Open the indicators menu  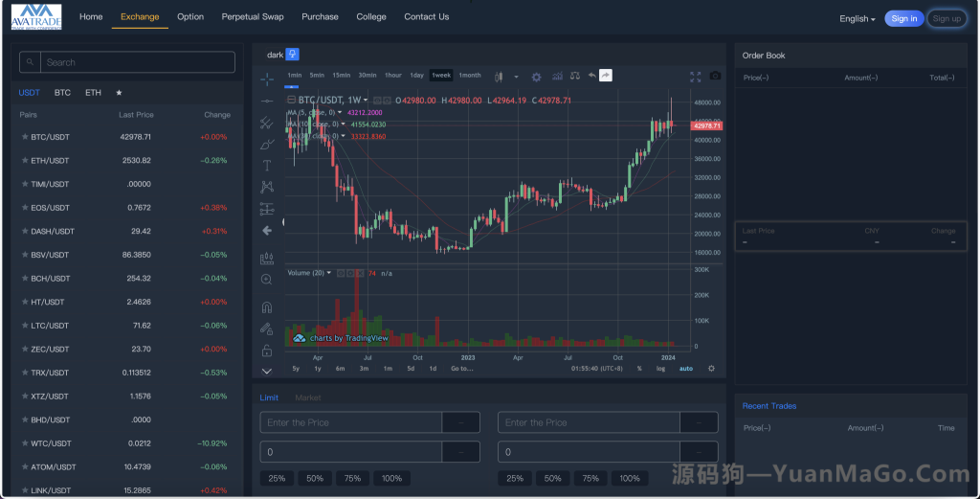point(557,77)
